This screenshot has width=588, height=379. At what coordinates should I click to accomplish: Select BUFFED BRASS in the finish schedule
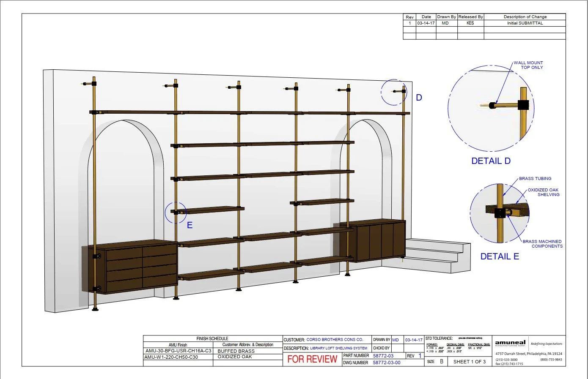pyautogui.click(x=236, y=351)
